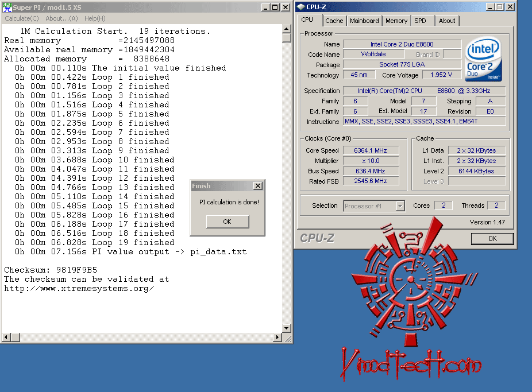Switch to the Cache tab in CPU-Z
Screen dimensions: 532x392
coord(334,21)
